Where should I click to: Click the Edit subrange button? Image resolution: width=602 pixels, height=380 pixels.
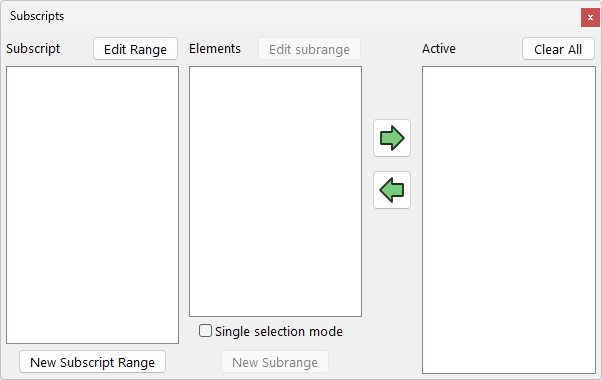309,49
